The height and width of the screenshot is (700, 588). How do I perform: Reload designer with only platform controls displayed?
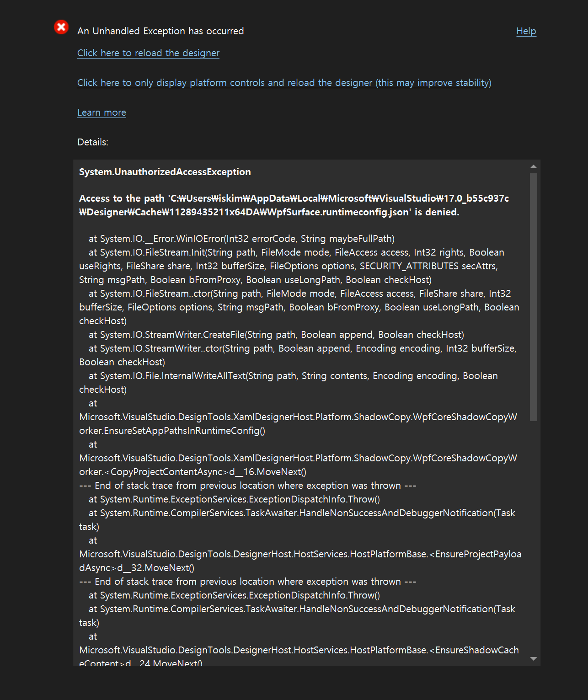point(284,83)
